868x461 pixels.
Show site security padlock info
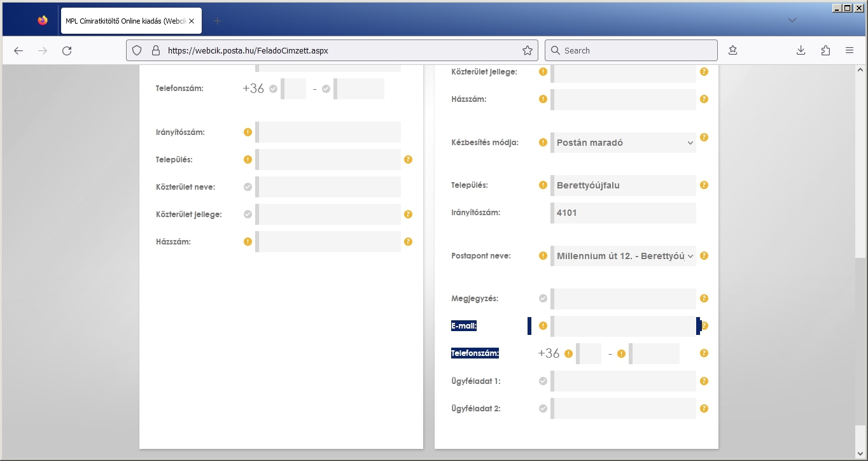tap(155, 50)
